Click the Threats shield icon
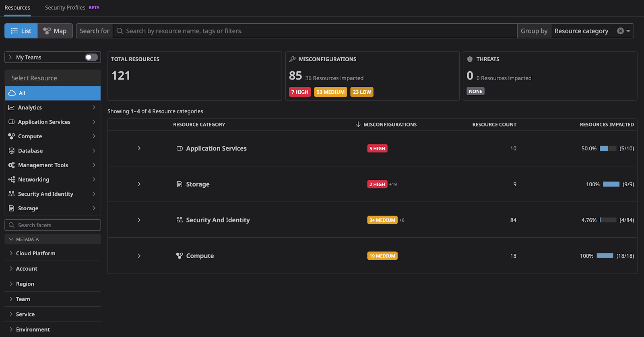The width and height of the screenshot is (644, 337). click(x=470, y=59)
